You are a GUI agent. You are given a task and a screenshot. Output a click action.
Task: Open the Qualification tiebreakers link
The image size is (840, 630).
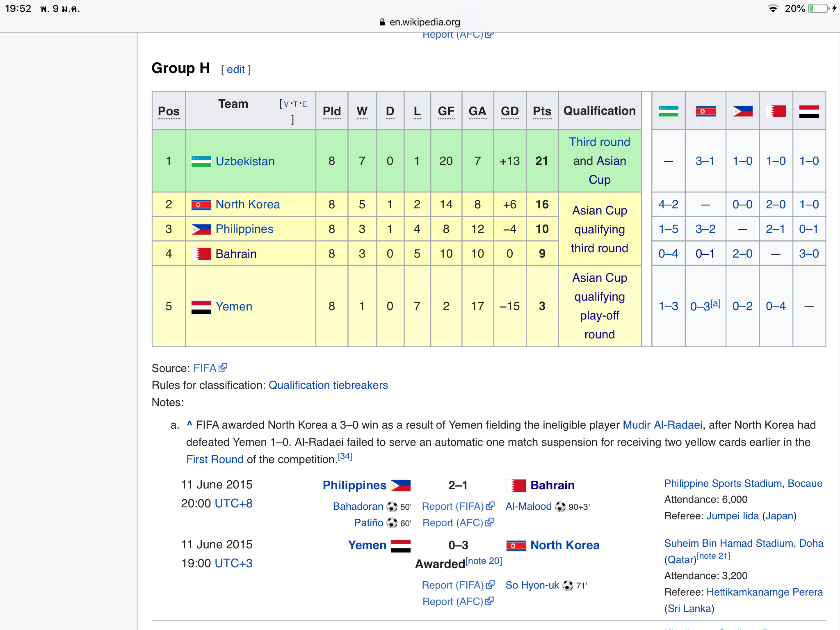pyautogui.click(x=328, y=385)
